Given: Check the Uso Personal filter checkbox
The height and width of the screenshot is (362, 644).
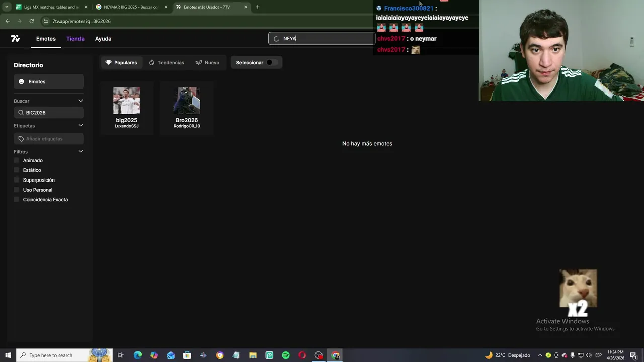Looking at the screenshot, I should pyautogui.click(x=17, y=190).
